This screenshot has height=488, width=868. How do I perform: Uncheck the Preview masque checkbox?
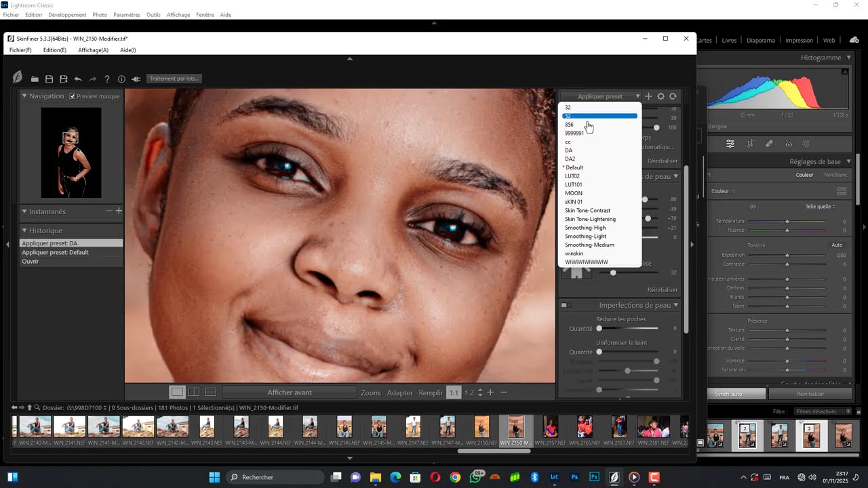pyautogui.click(x=73, y=96)
